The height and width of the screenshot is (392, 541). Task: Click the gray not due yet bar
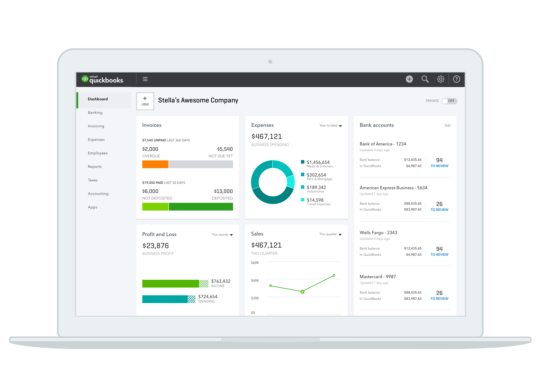click(201, 164)
